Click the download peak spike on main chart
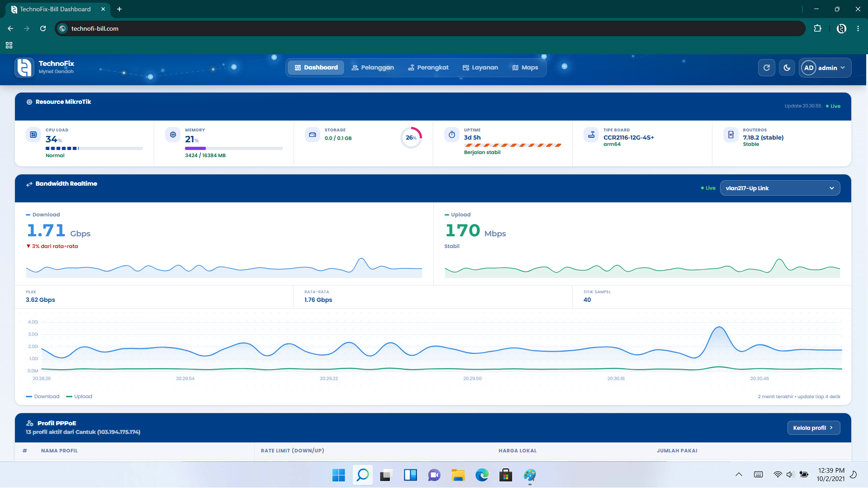 click(719, 328)
